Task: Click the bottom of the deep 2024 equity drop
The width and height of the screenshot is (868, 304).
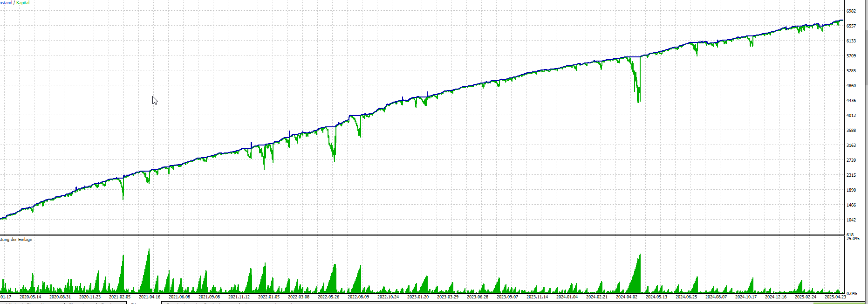Action: [638, 101]
